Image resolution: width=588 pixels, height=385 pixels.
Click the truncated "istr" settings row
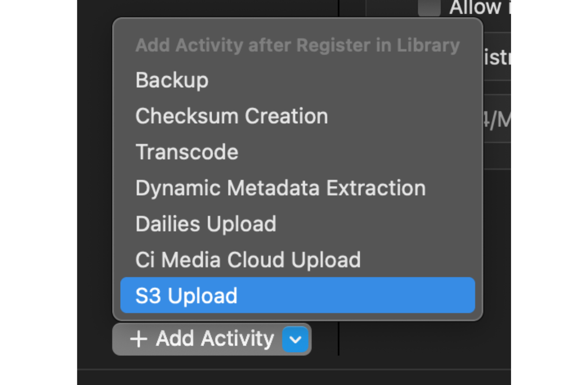tap(497, 57)
